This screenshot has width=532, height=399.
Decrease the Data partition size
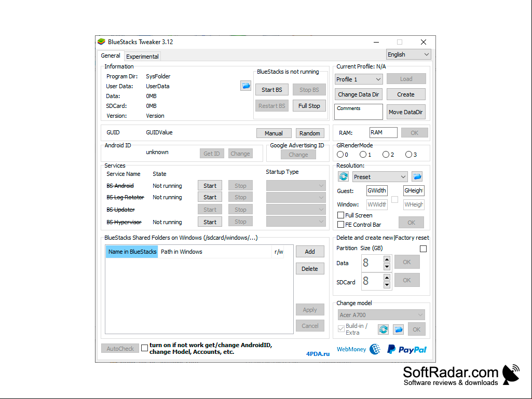[387, 267]
